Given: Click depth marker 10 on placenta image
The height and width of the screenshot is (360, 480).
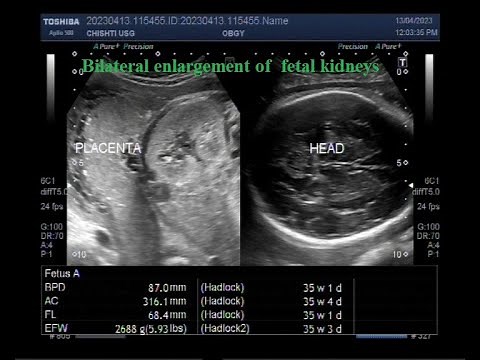Looking at the screenshot, I should tap(79, 255).
